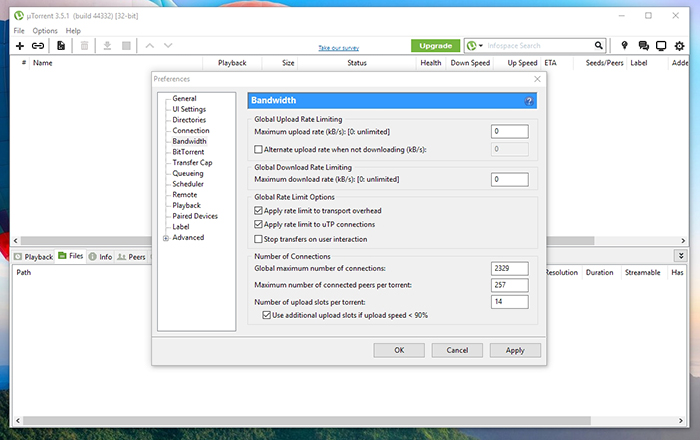This screenshot has width=700, height=440.
Task: Select Connection in preferences tree
Action: pyautogui.click(x=191, y=130)
